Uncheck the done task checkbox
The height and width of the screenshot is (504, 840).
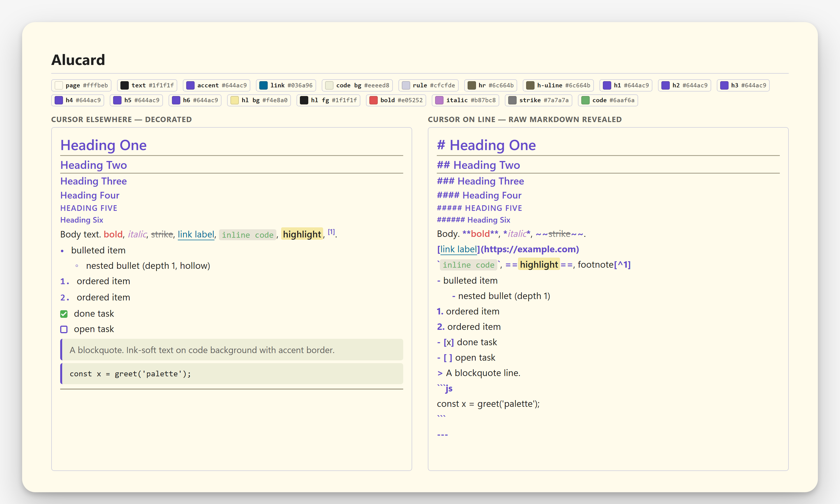[x=64, y=314]
